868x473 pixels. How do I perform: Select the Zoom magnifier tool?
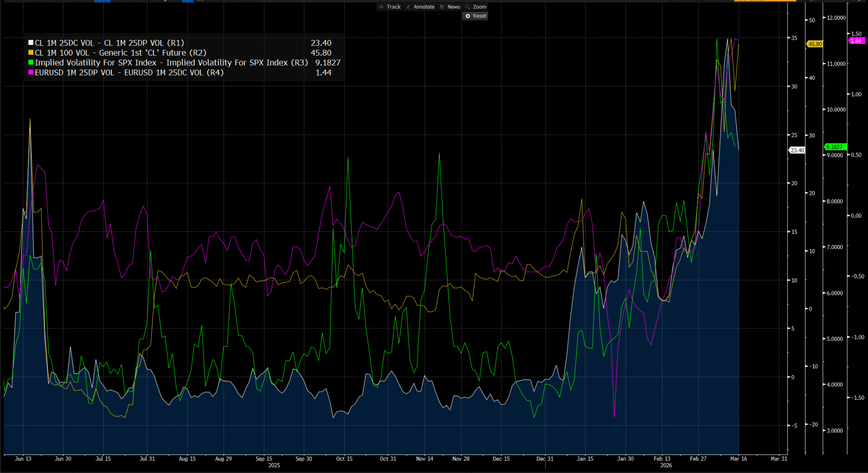click(x=476, y=7)
